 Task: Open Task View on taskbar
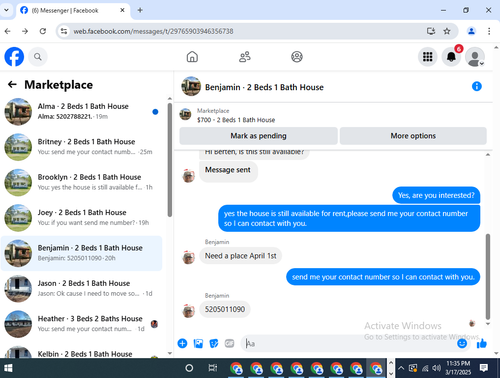pos(212,368)
